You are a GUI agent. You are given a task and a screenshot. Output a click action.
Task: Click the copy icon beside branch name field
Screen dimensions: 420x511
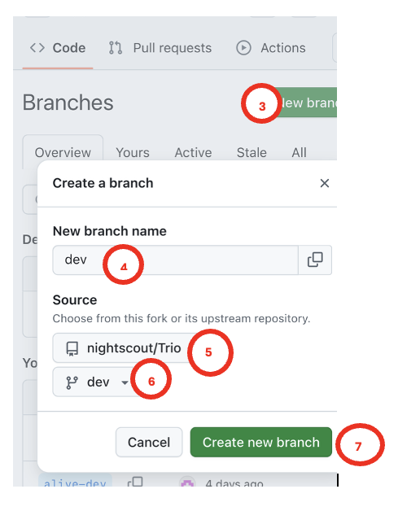315,260
